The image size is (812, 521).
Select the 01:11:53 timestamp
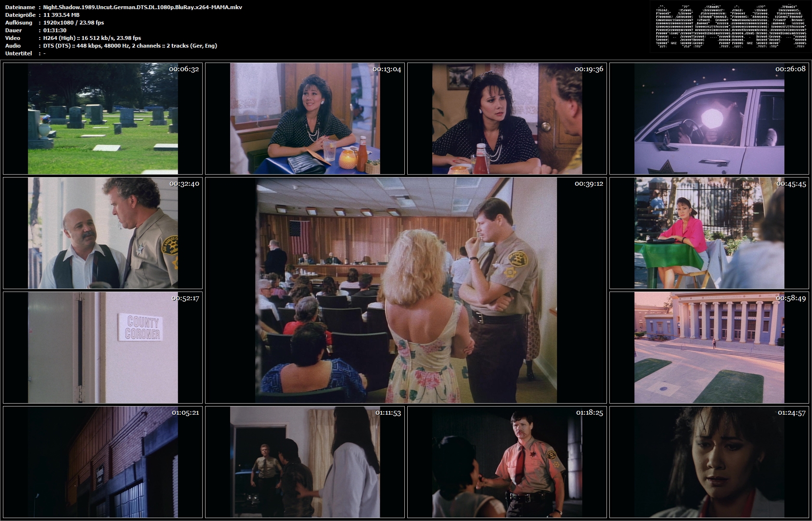(x=388, y=413)
